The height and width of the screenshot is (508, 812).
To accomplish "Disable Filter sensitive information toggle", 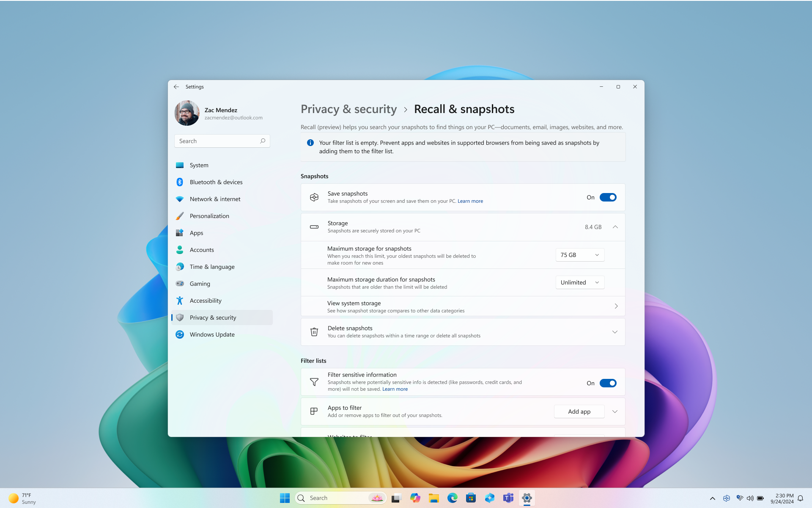I will pyautogui.click(x=608, y=383).
